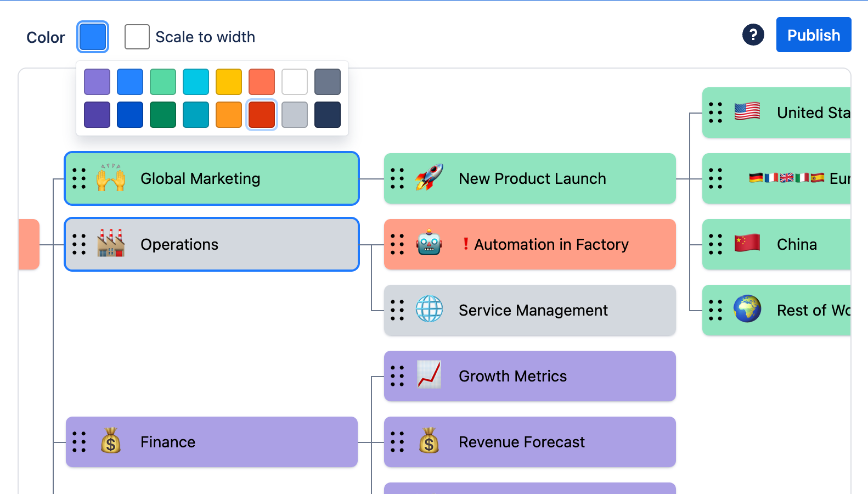This screenshot has height=494, width=868.
Task: Grab the China card drag handle
Action: 715,244
